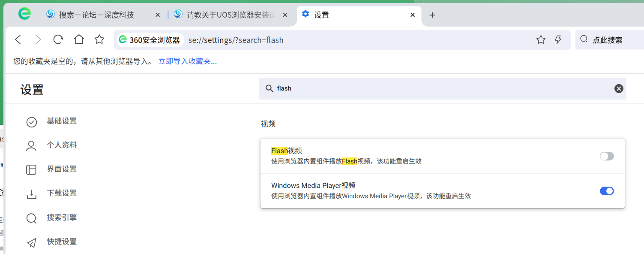This screenshot has width=644, height=254.
Task: Open 下载设置 section
Action: pos(62,194)
